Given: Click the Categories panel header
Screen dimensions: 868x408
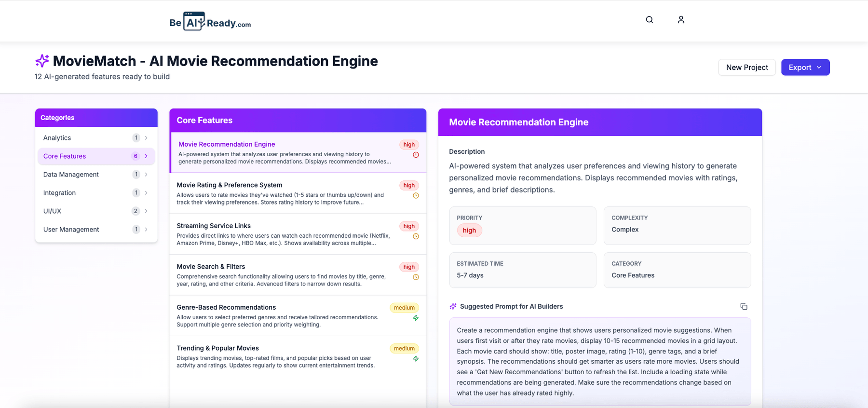Looking at the screenshot, I should coord(96,118).
